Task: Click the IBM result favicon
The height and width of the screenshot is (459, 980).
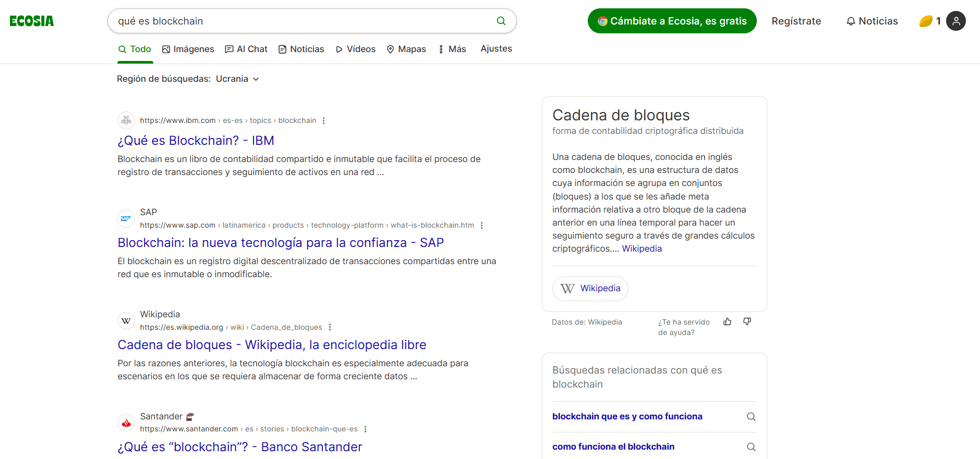Action: click(126, 120)
